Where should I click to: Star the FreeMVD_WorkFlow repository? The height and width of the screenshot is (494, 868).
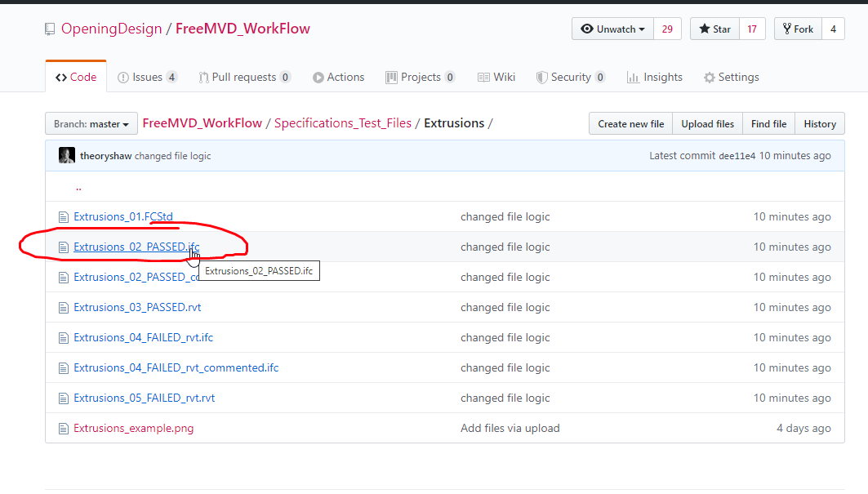tap(714, 29)
